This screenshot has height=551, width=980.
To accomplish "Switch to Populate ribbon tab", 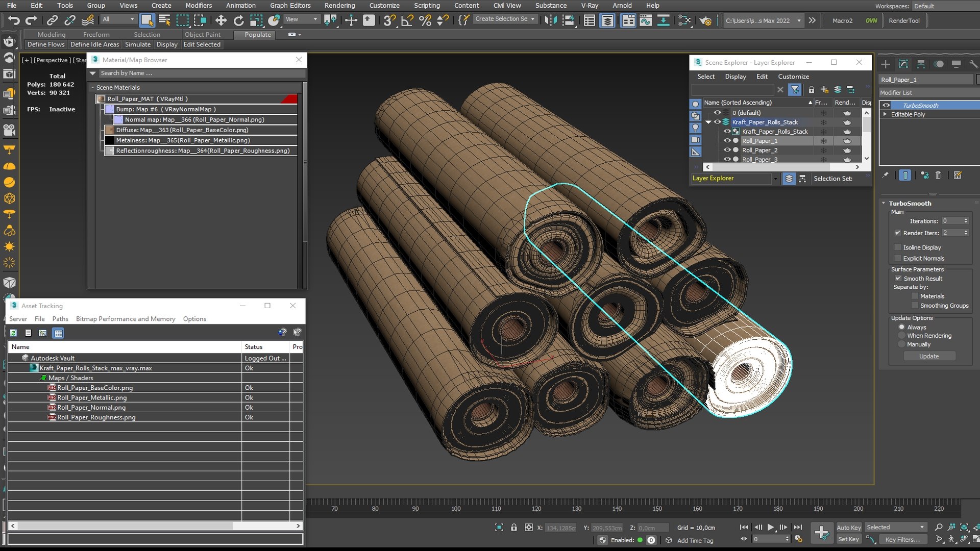I will 258,35.
